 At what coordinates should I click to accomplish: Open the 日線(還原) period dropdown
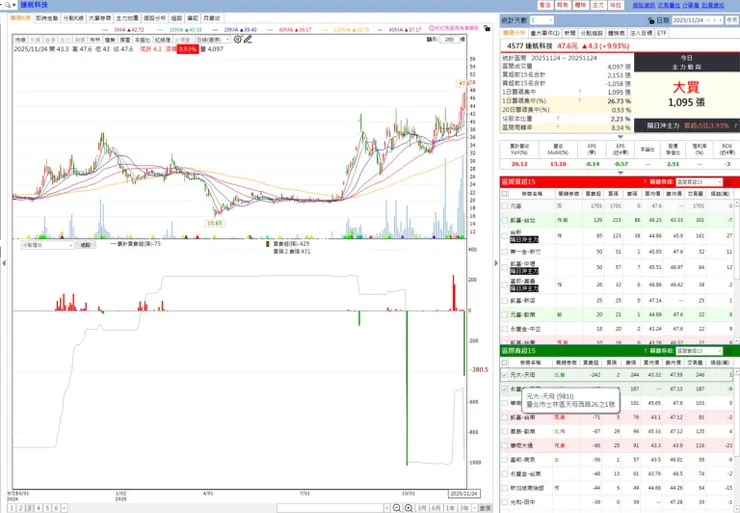[212, 40]
